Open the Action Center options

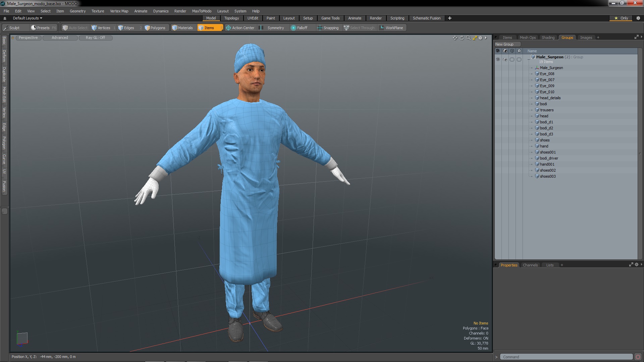[240, 28]
